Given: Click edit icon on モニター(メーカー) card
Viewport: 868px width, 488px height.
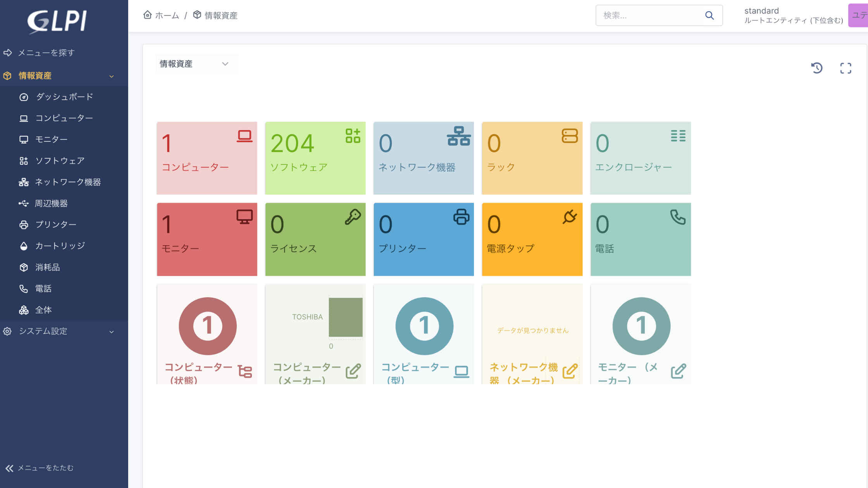Looking at the screenshot, I should pos(679,371).
